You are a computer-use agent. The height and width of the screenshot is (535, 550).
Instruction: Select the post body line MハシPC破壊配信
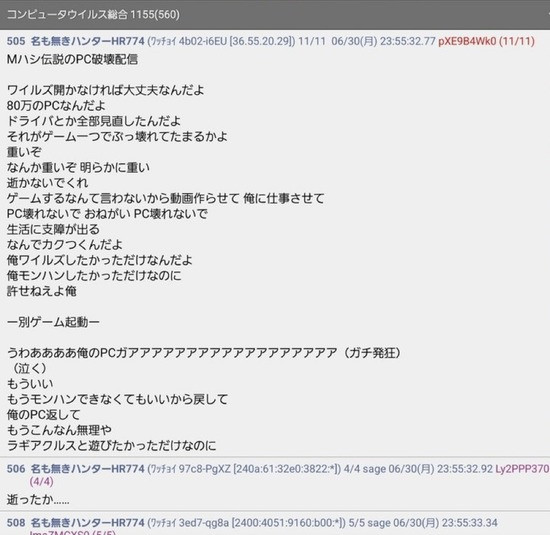(72, 59)
